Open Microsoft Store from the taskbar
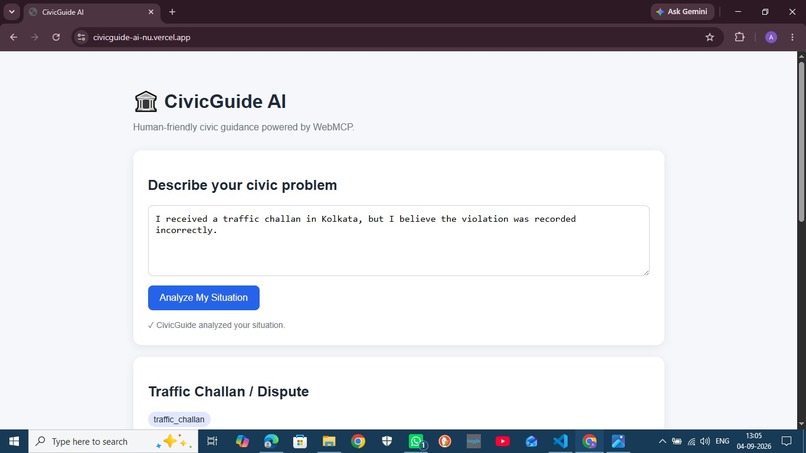806x453 pixels. click(300, 441)
